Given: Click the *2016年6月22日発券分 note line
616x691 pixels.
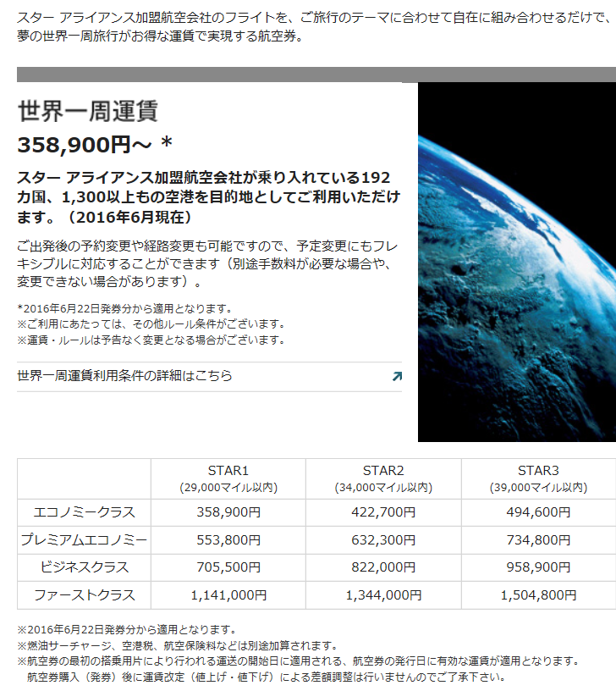Looking at the screenshot, I should (x=124, y=308).
